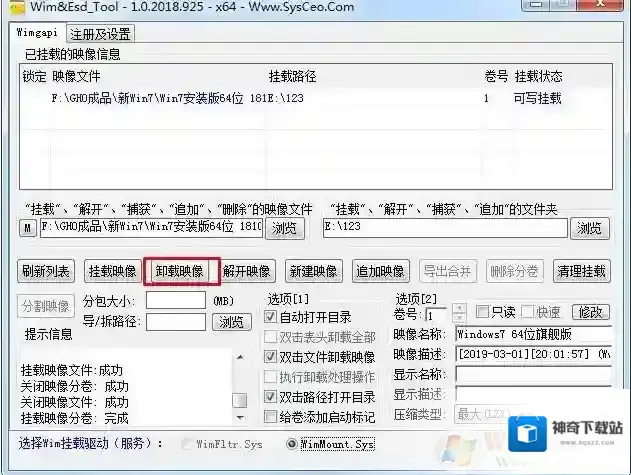The image size is (631, 475).
Task: Click the 映像名称 text field
Action: [x=532, y=334]
